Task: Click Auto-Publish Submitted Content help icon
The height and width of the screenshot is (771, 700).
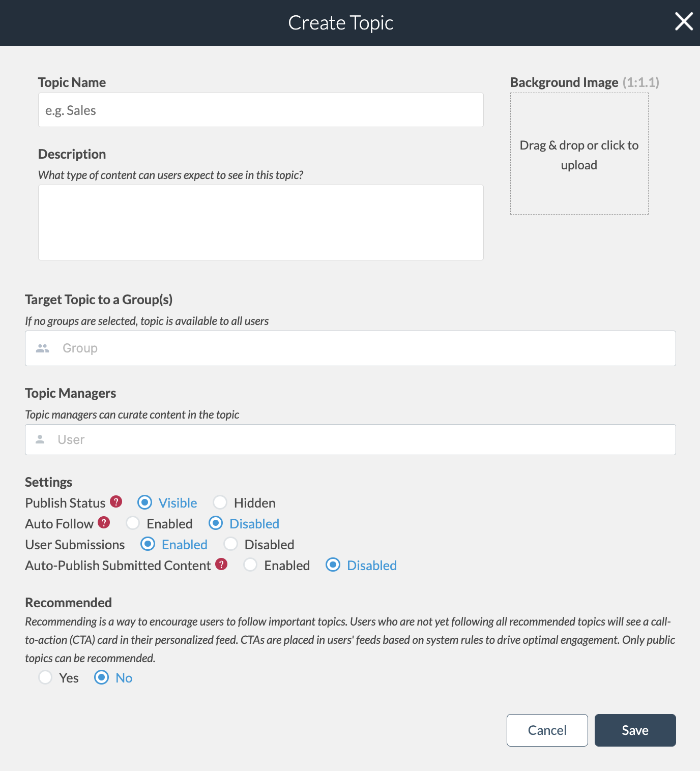Action: click(221, 565)
